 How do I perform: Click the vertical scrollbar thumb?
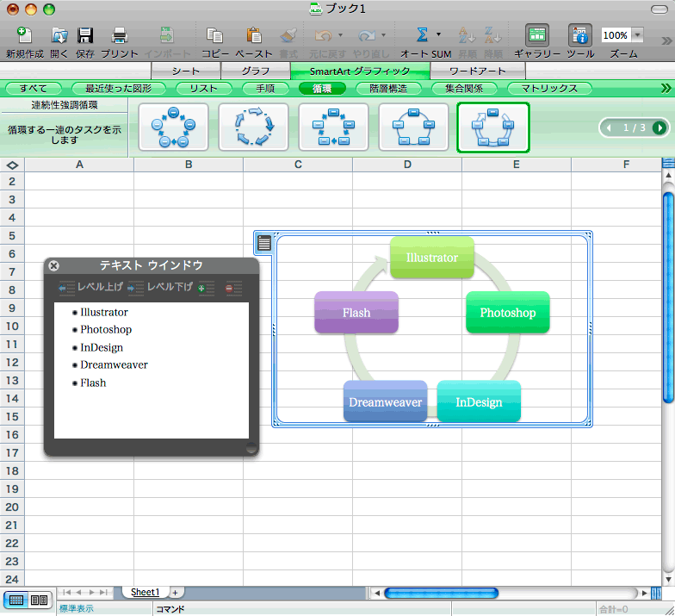tap(668, 298)
